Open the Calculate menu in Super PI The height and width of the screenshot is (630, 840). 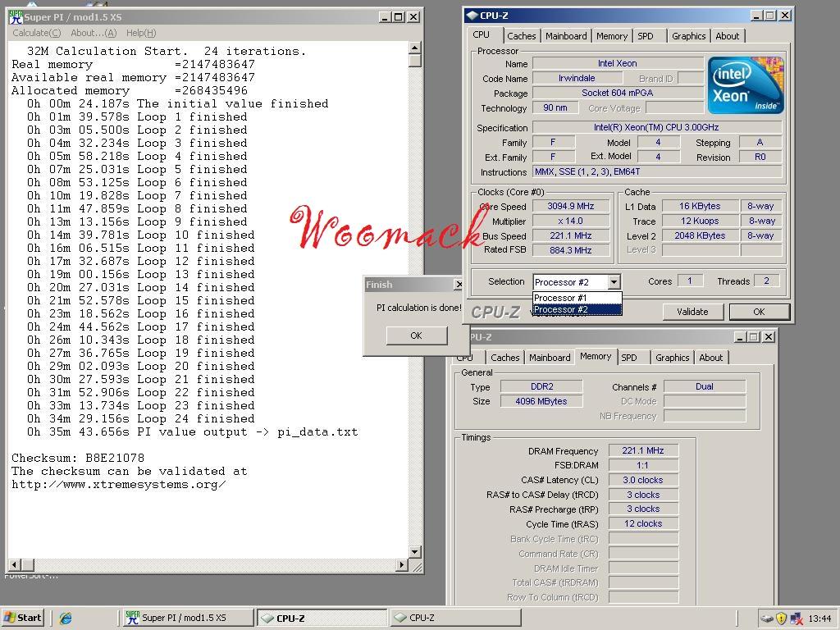(x=36, y=33)
